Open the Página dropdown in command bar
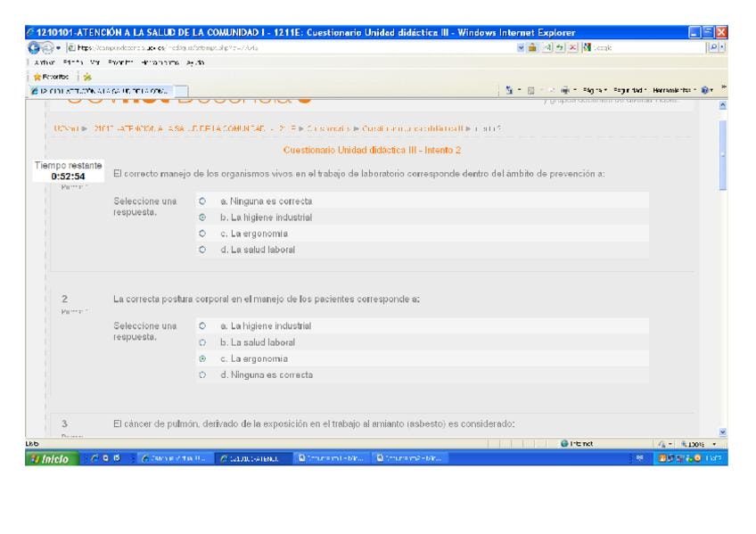The width and height of the screenshot is (756, 534). (595, 90)
